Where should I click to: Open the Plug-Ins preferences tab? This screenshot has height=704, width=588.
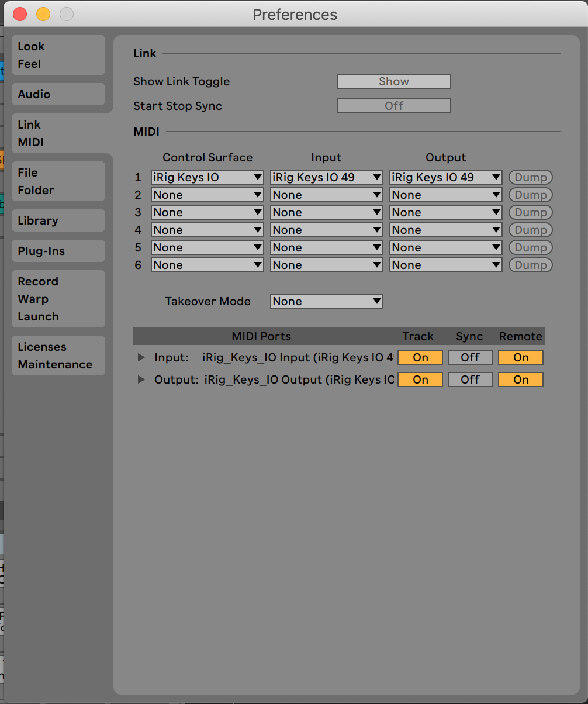coord(58,251)
